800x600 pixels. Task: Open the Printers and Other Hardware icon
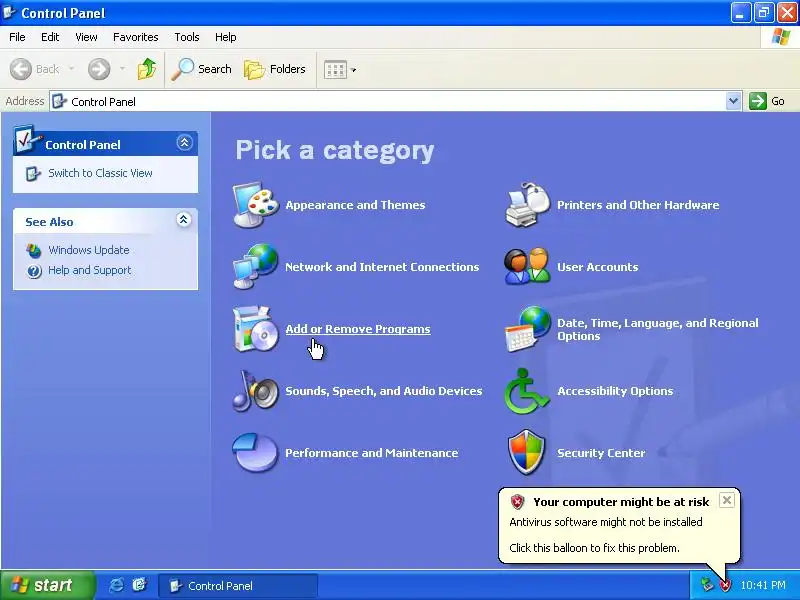[528, 205]
